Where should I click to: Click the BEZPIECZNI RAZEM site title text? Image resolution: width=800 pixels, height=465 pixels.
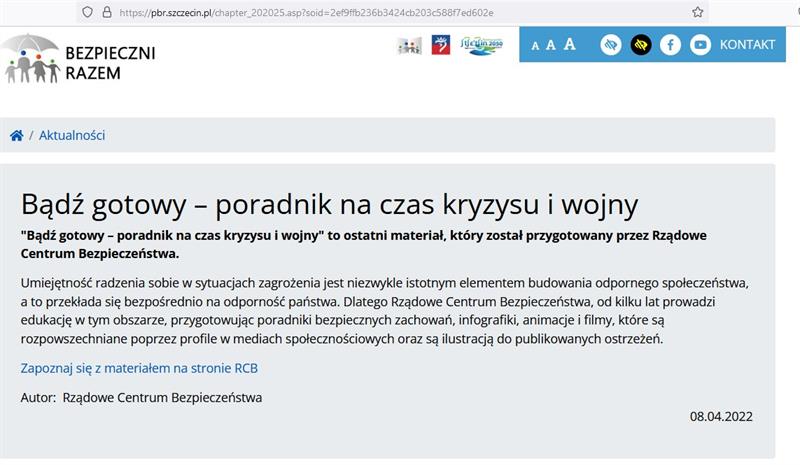click(110, 60)
